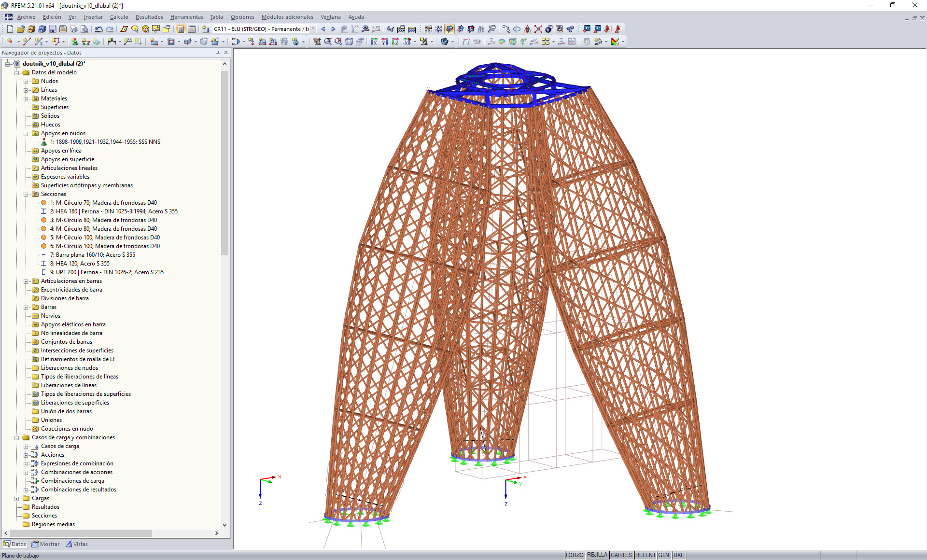Open the Herramientas menu
This screenshot has height=560, width=927.
tap(186, 17)
